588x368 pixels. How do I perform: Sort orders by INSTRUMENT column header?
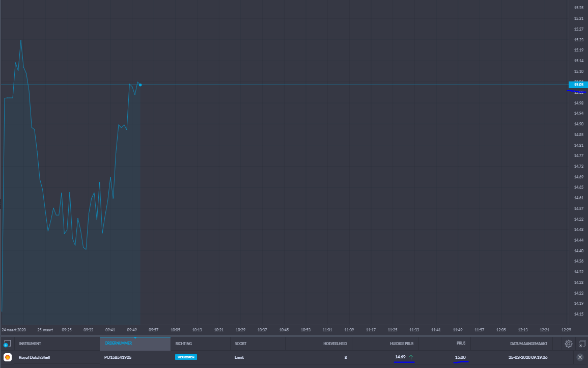click(30, 344)
